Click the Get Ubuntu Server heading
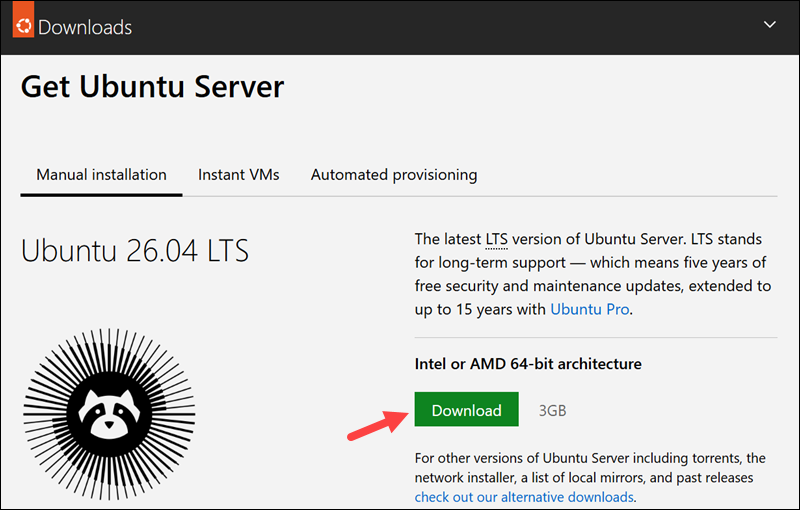 [152, 86]
